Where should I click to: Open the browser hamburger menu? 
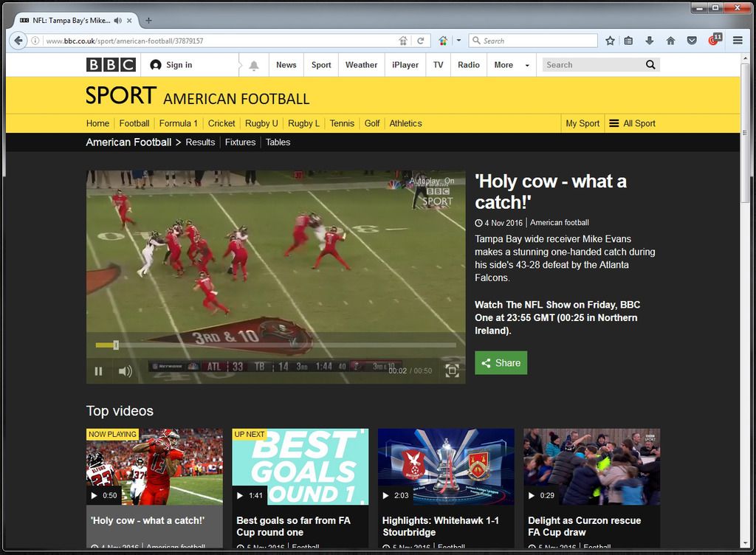tap(738, 41)
